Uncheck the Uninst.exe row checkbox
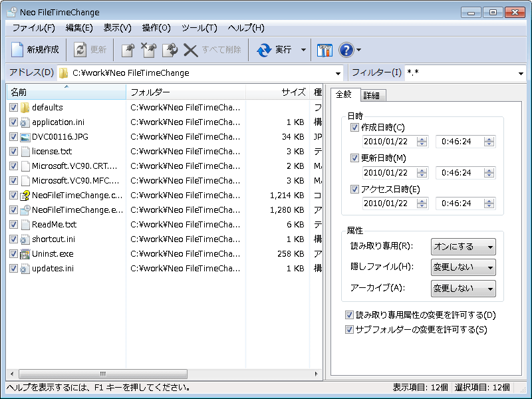 point(13,254)
